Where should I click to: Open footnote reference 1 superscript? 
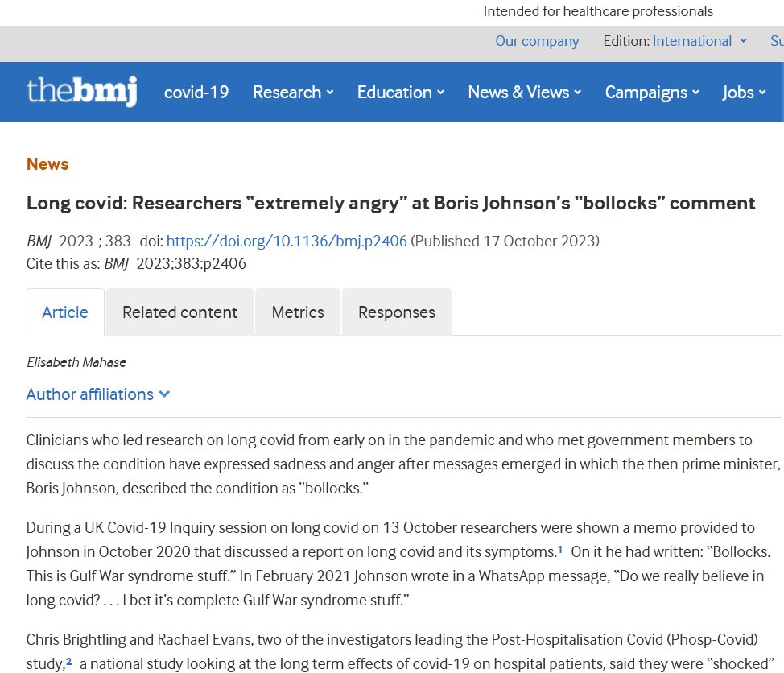point(560,549)
